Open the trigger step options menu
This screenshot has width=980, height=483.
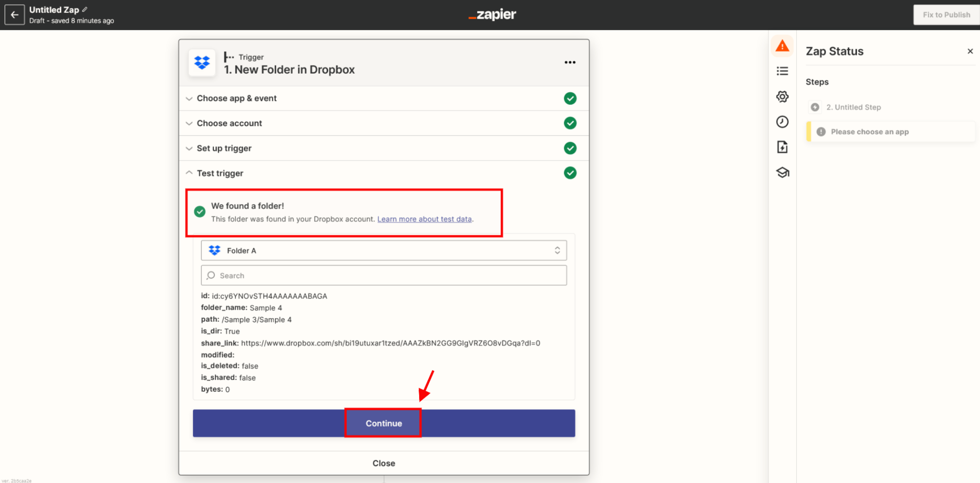(x=570, y=62)
